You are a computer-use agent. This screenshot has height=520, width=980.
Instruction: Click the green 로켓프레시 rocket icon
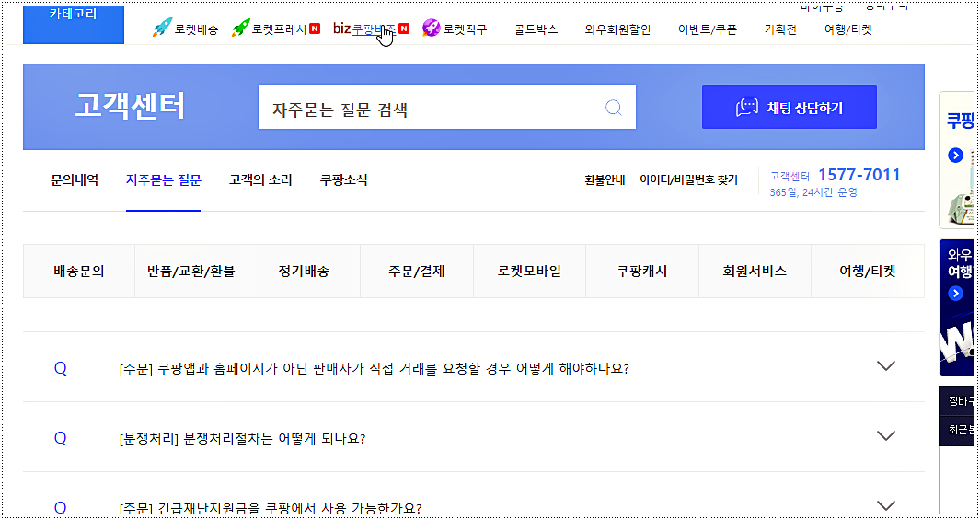coord(240,29)
